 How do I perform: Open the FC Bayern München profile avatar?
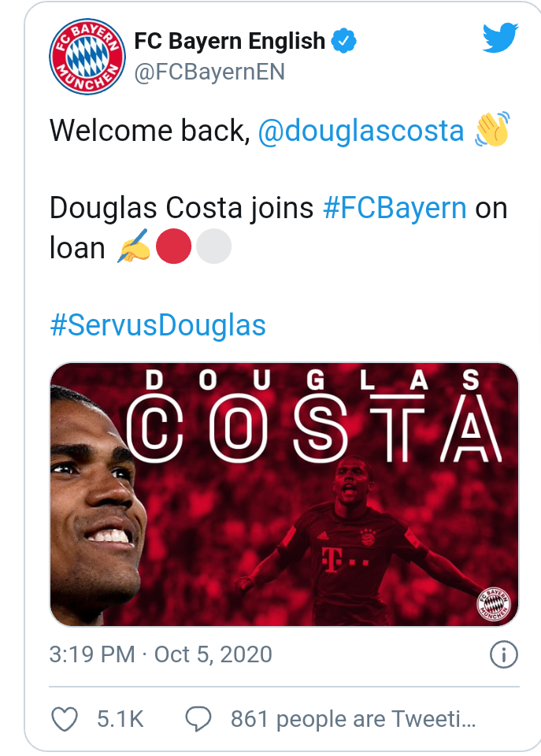pos(87,57)
